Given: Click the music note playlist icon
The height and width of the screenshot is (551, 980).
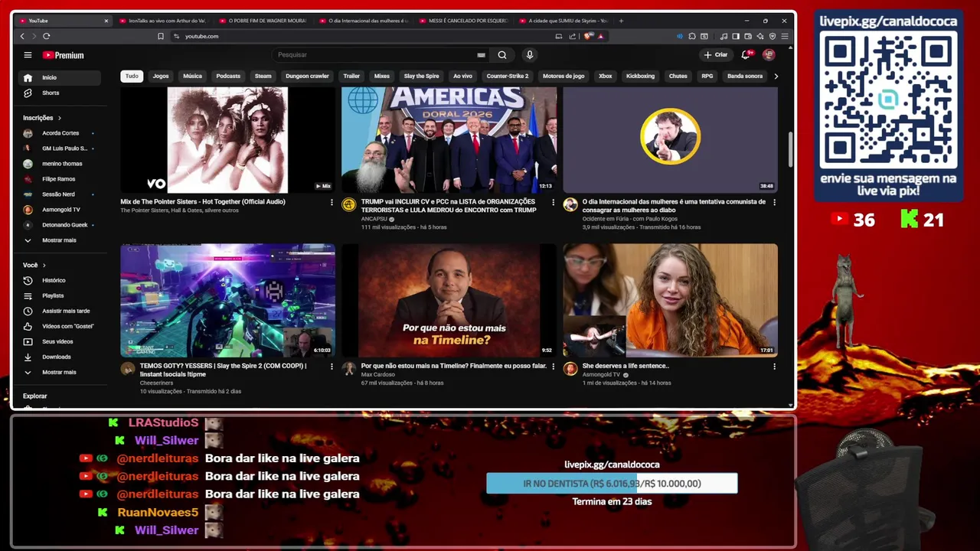Looking at the screenshot, I should point(724,36).
